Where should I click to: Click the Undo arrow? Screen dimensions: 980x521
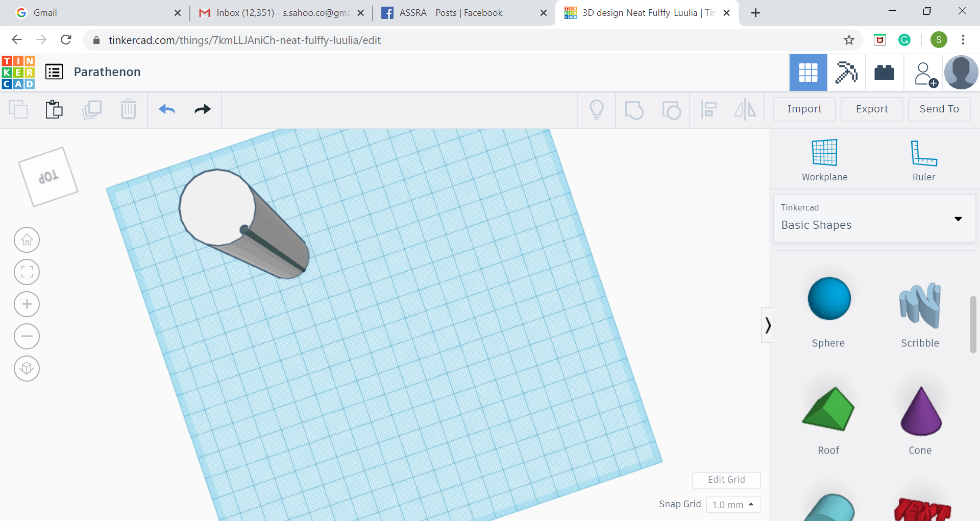click(x=167, y=109)
